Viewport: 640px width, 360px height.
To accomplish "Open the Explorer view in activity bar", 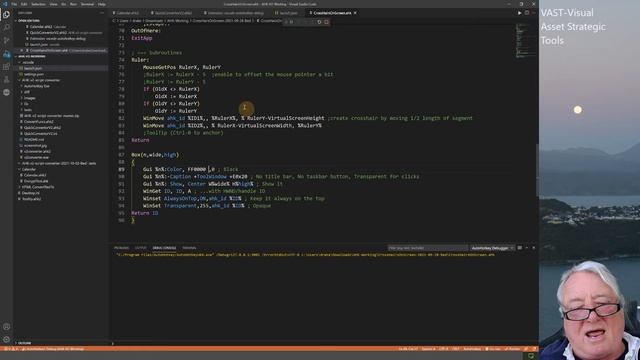I will 6,15.
